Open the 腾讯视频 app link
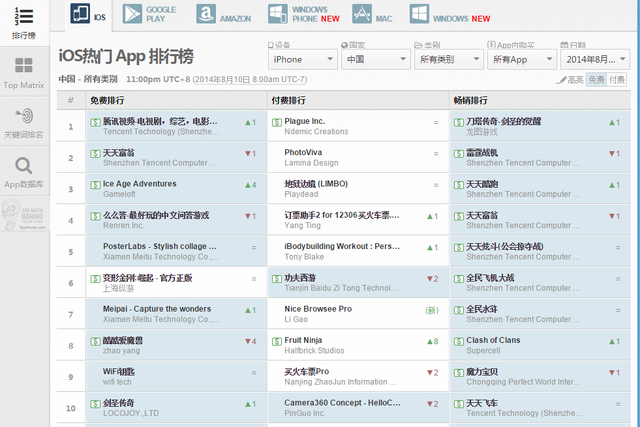This screenshot has height=427, width=640. pyautogui.click(x=160, y=121)
